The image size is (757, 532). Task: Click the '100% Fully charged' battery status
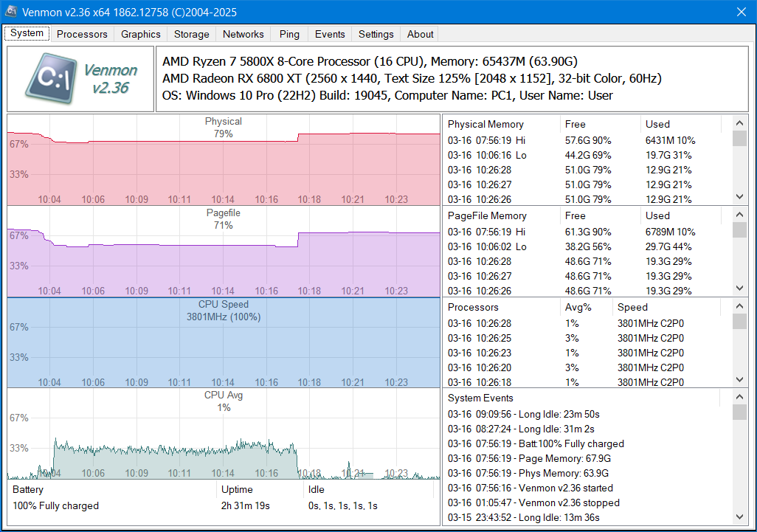click(55, 506)
